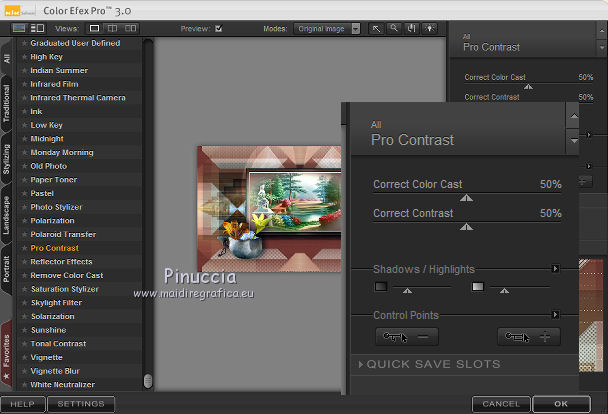
Task: Open the Traditional filters tab
Action: click(7, 103)
